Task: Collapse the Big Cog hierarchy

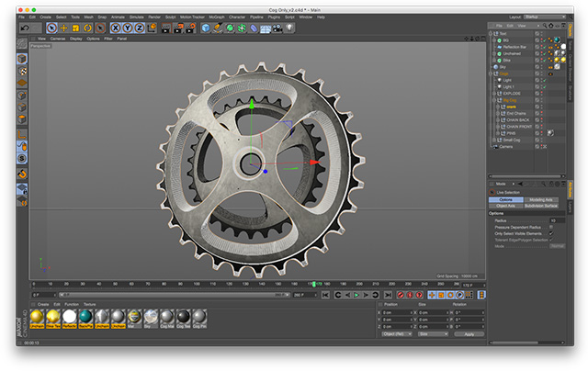Action: click(494, 99)
